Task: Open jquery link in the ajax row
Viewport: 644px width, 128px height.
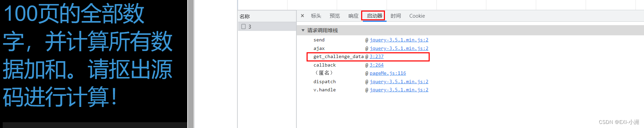Action: pos(399,48)
